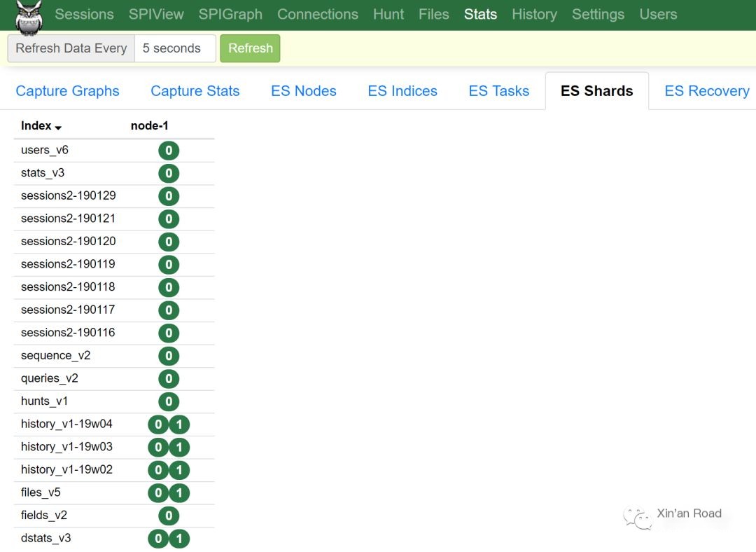Click shard 0 badge for fields_v2
The height and width of the screenshot is (552, 756).
(x=169, y=516)
